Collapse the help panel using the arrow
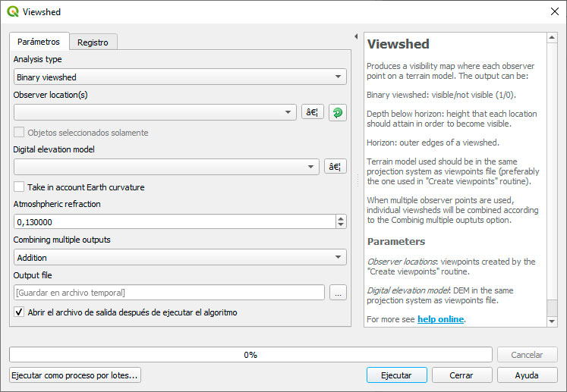The image size is (567, 392). 356,36
